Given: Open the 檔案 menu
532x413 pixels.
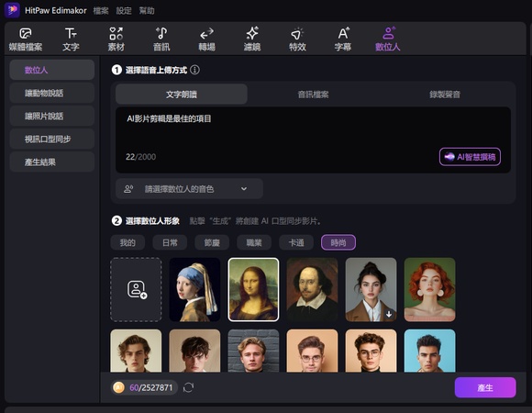Looking at the screenshot, I should point(101,11).
